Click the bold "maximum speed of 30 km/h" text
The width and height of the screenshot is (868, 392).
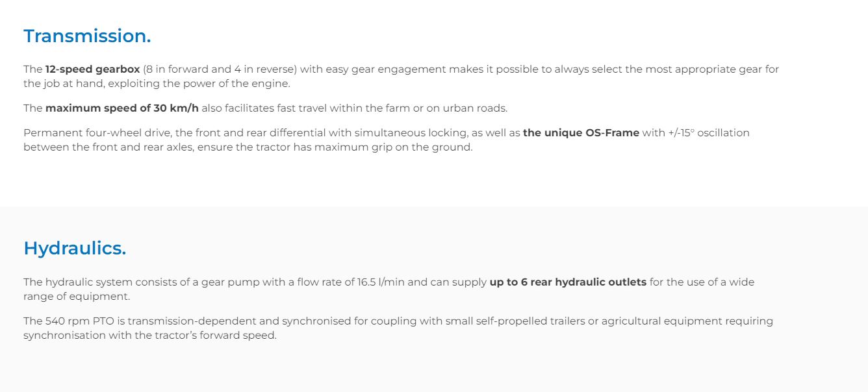coord(121,108)
